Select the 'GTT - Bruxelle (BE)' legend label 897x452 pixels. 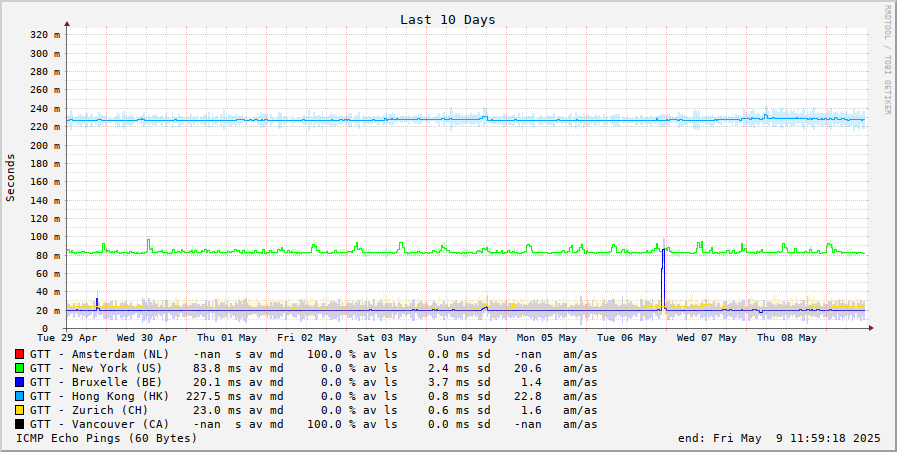coord(96,382)
